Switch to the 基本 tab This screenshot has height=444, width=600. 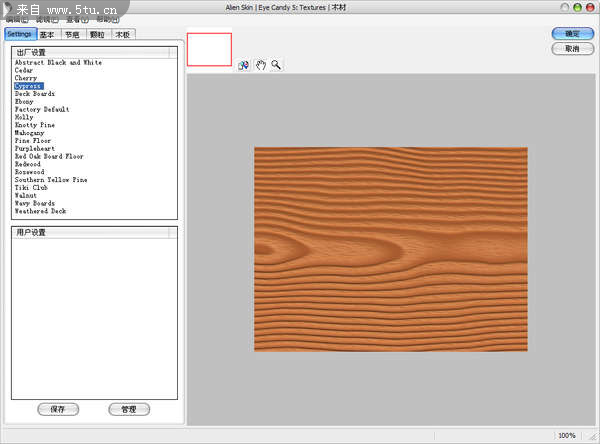pyautogui.click(x=47, y=34)
